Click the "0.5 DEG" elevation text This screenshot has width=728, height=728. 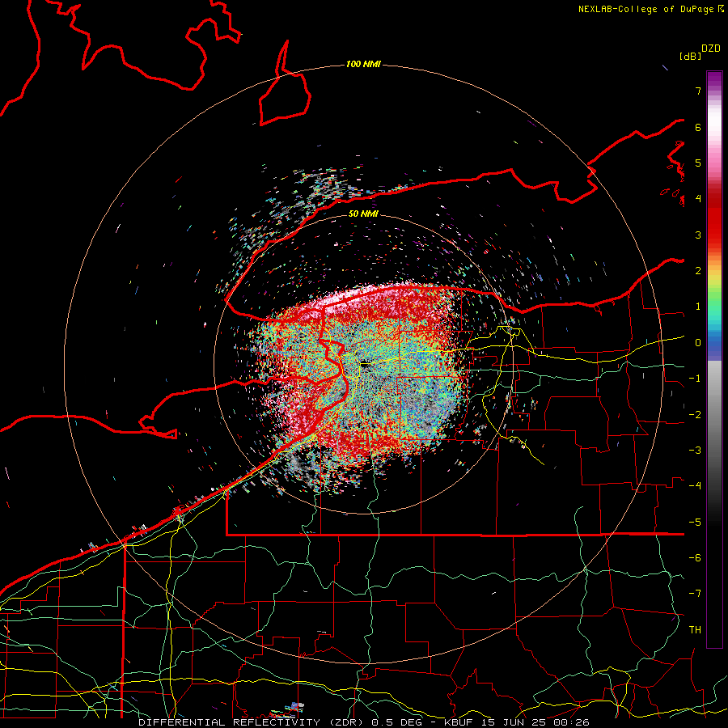397,722
